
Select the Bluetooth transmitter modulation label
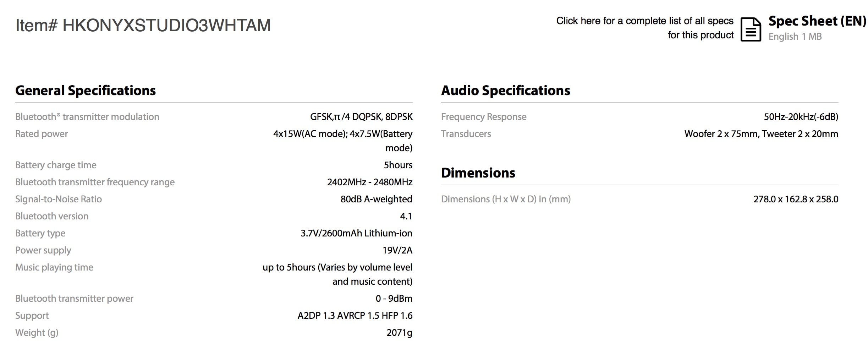pos(87,116)
